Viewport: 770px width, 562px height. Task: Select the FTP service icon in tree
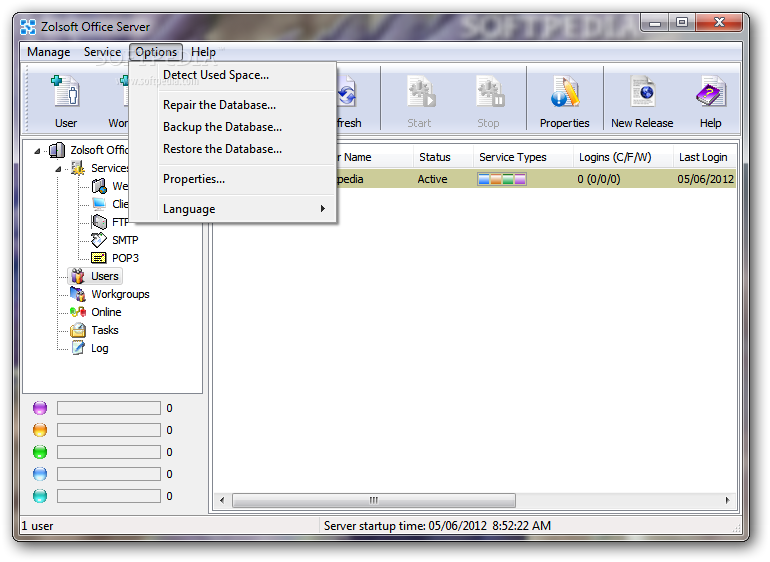tap(99, 222)
